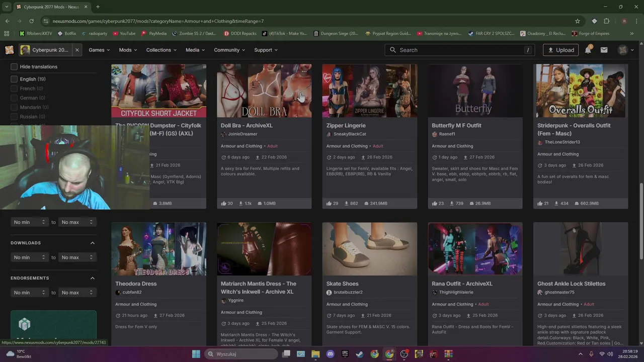Open the Doll Bra - ArchiveXL mod title

(x=247, y=125)
